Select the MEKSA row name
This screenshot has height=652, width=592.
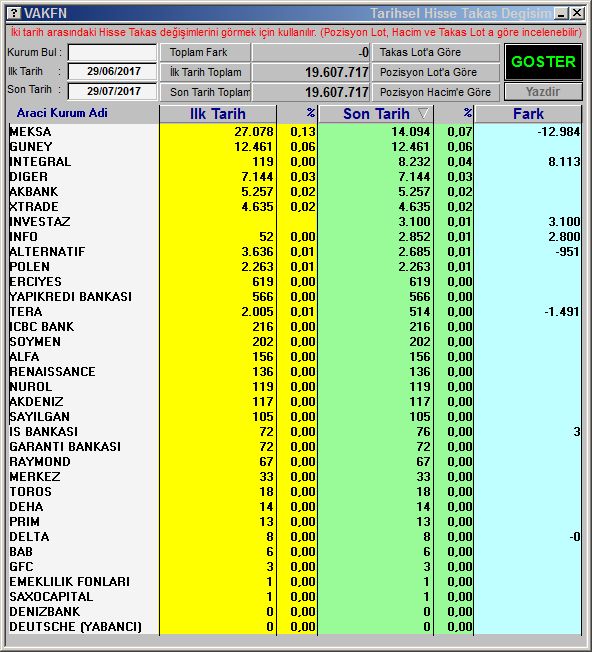[30, 132]
